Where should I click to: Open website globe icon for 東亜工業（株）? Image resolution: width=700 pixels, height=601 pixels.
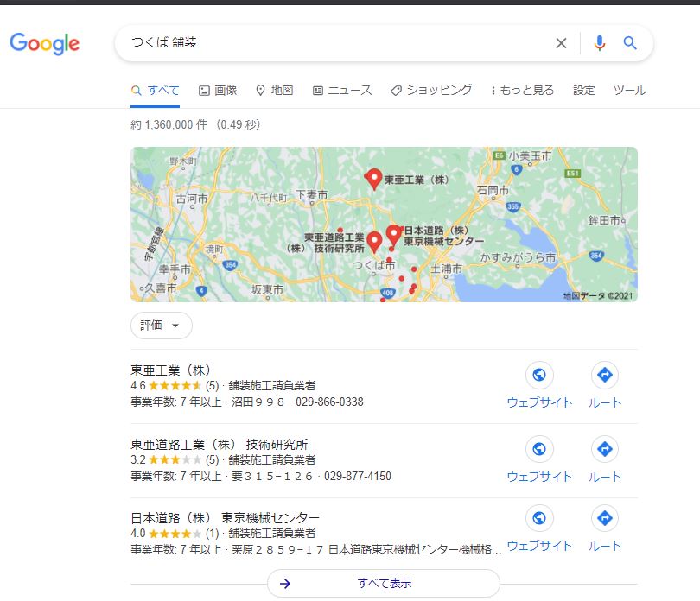pyautogui.click(x=539, y=375)
